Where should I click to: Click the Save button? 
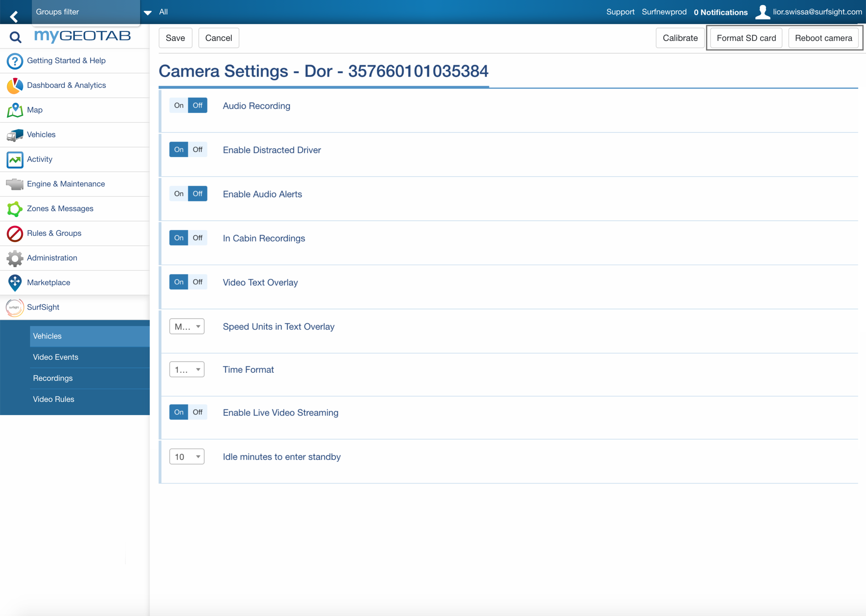[x=176, y=38]
